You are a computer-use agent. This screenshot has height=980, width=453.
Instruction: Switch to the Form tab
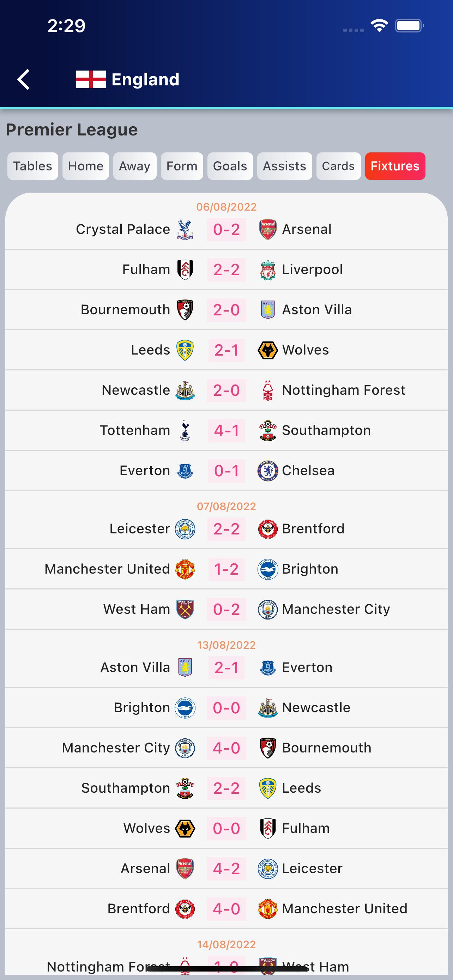tap(182, 166)
